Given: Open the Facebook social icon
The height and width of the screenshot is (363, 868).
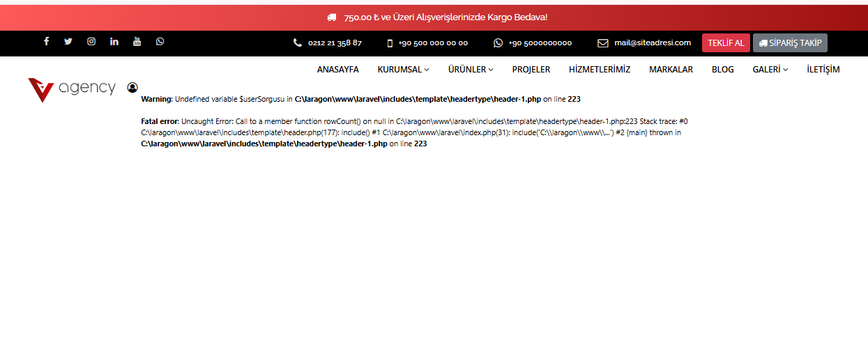Looking at the screenshot, I should [47, 42].
